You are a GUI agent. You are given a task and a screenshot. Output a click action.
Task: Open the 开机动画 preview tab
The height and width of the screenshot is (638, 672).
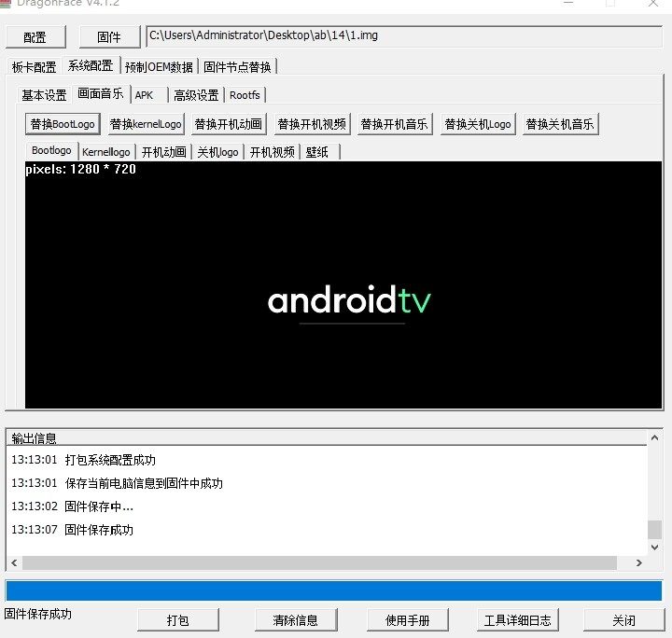point(163,152)
